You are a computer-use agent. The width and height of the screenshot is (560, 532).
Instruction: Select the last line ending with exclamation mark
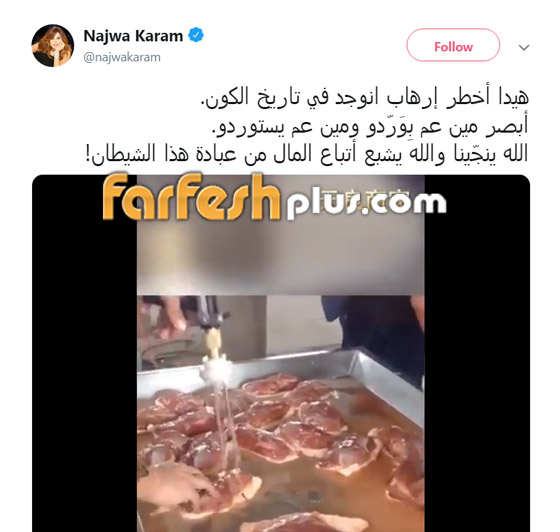point(306,154)
